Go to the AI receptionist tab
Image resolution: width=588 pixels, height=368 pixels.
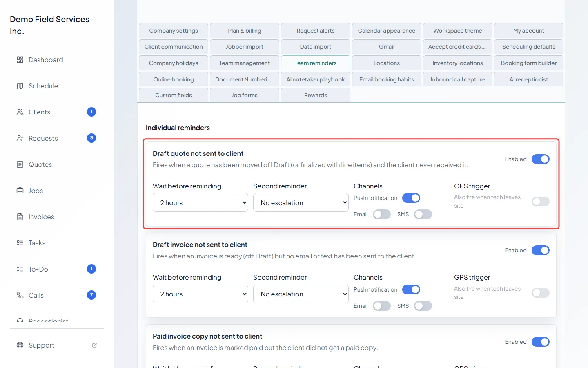tap(529, 79)
